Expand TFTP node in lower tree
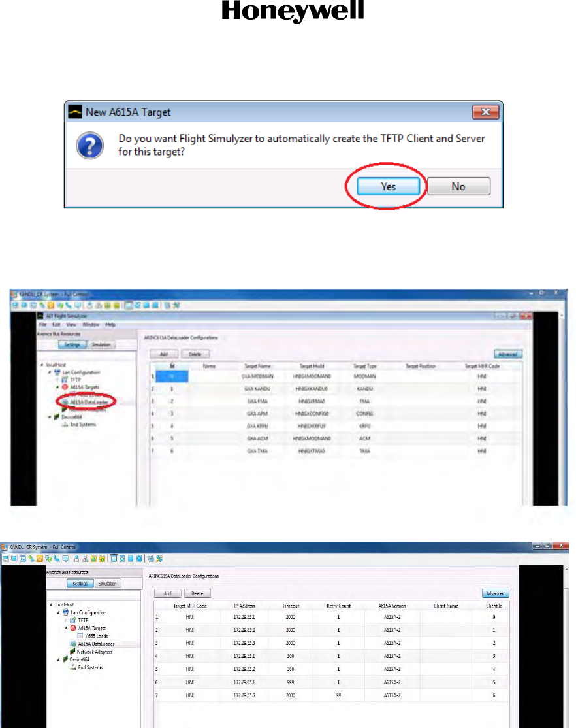The width and height of the screenshot is (576, 728). (x=65, y=620)
